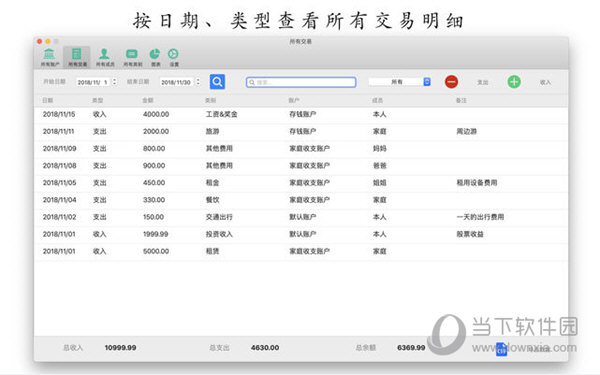Sort by the 成员 column header
The image size is (600, 375).
pos(377,100)
